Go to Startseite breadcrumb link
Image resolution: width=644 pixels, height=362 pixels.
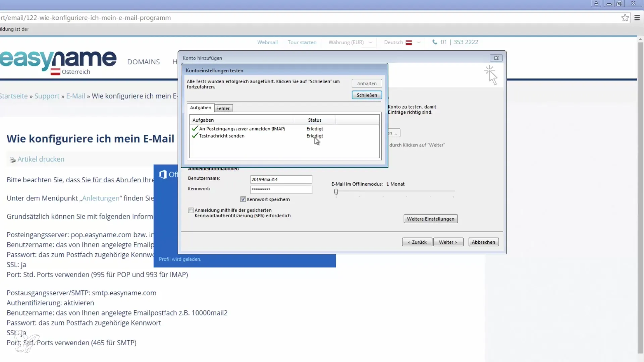point(14,96)
